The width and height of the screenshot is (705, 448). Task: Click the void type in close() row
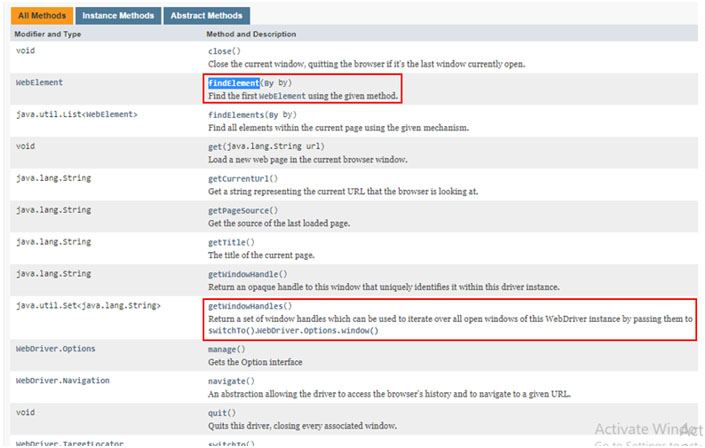(x=25, y=51)
